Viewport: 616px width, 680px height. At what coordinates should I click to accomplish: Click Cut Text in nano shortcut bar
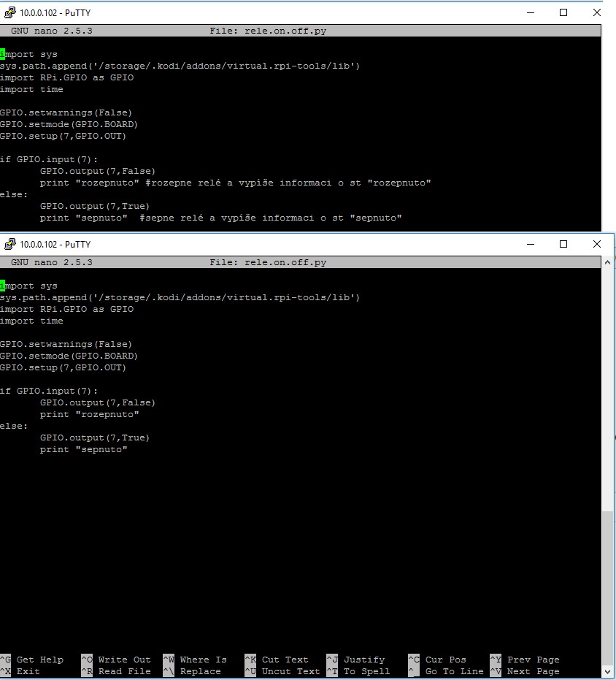click(282, 660)
